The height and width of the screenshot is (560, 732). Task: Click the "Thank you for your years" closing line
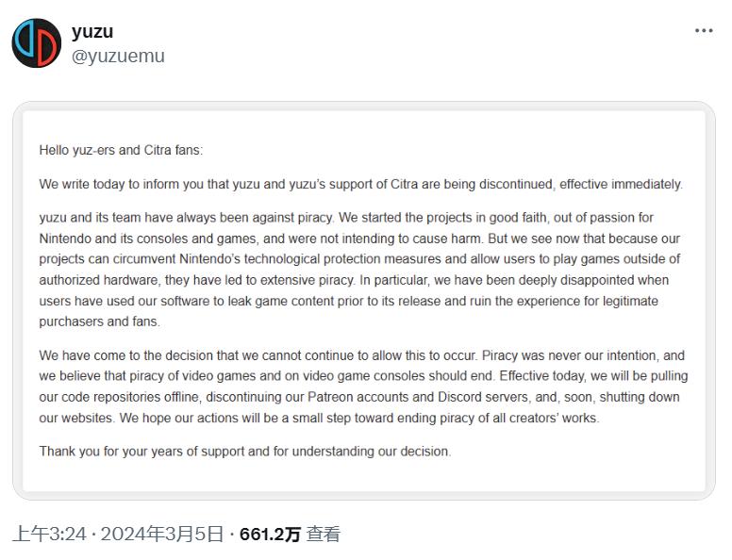pos(245,452)
